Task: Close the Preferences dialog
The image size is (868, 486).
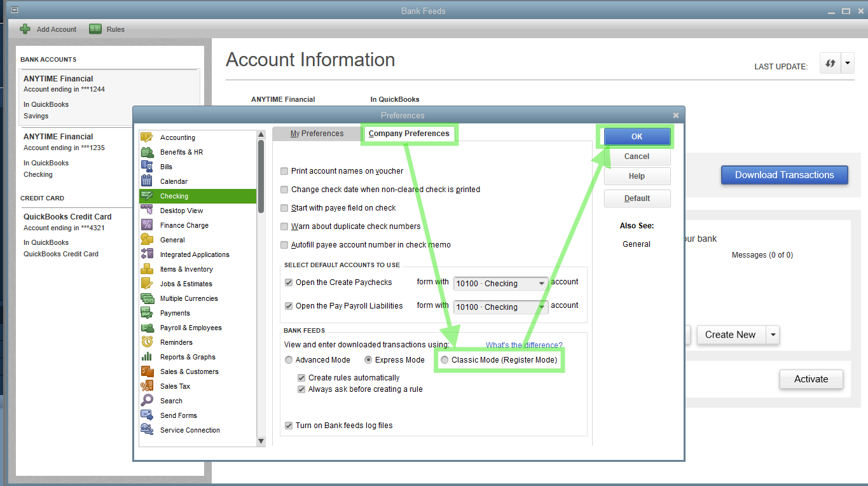Action: pos(676,115)
